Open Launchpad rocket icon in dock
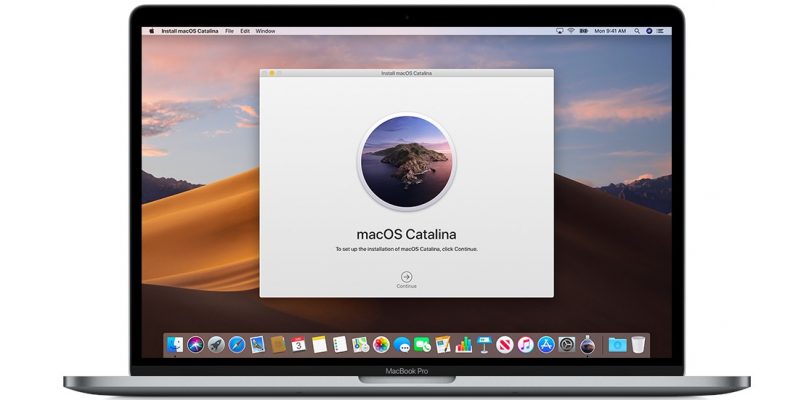This screenshot has width=788, height=400. pos(216,344)
